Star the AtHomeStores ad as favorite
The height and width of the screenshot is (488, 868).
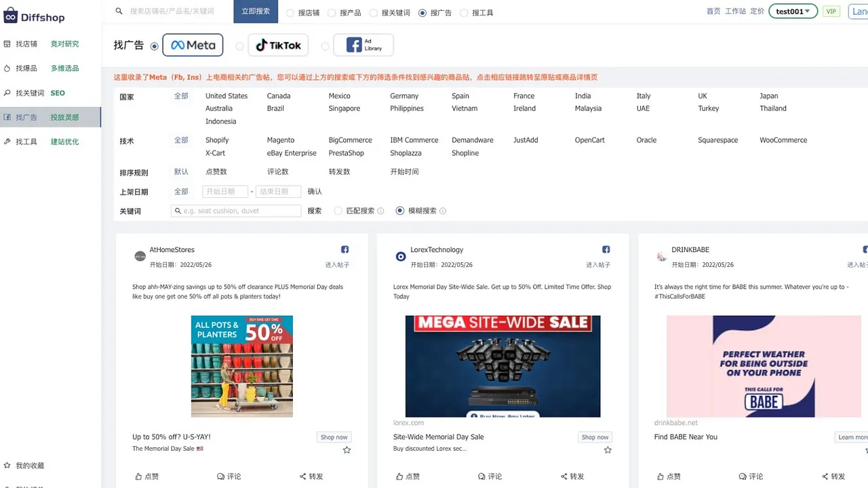pos(347,450)
